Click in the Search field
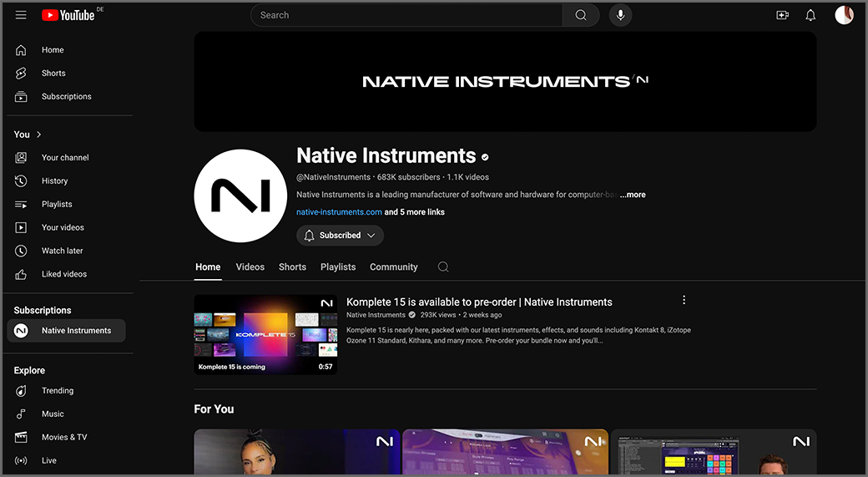The width and height of the screenshot is (868, 477). (407, 15)
